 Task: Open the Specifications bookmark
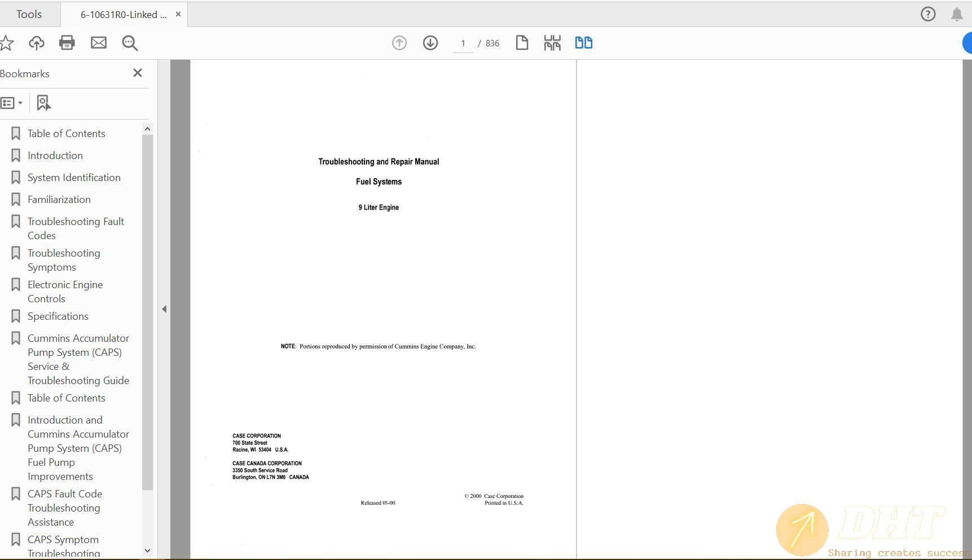tap(58, 316)
